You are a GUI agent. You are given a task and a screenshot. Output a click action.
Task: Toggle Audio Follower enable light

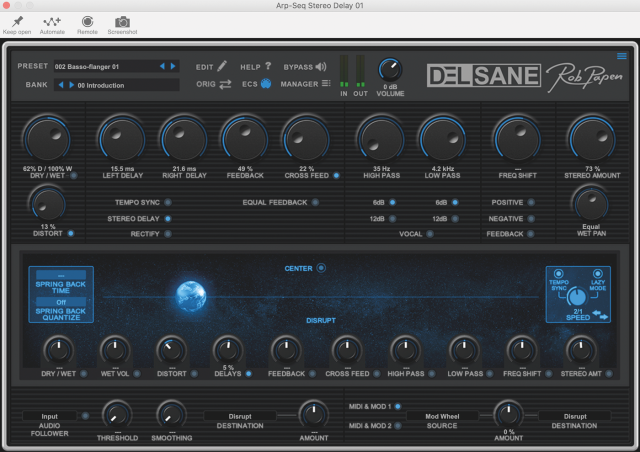point(85,416)
